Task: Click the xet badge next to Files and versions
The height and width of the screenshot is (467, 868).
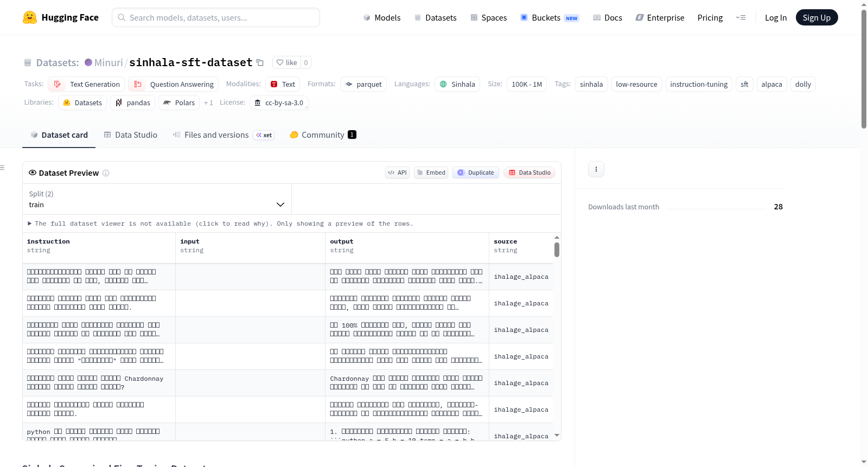Action: (264, 135)
